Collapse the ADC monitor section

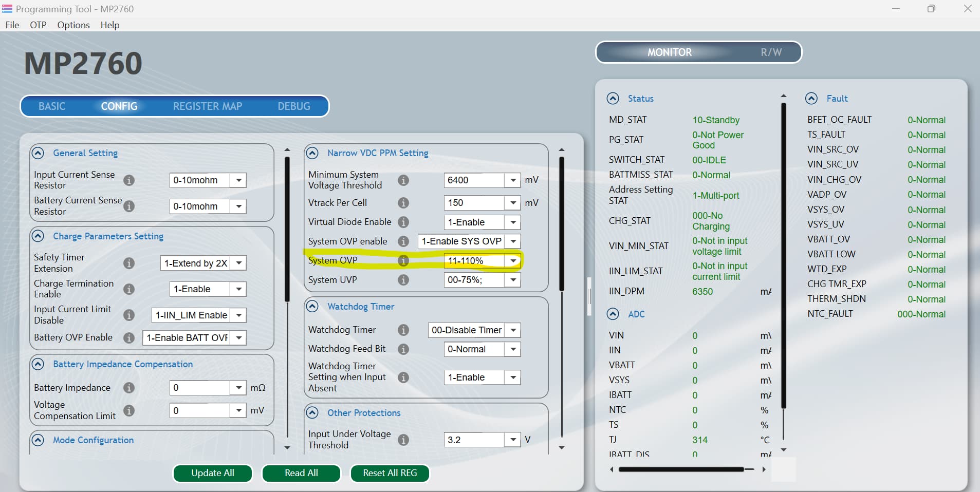(613, 314)
